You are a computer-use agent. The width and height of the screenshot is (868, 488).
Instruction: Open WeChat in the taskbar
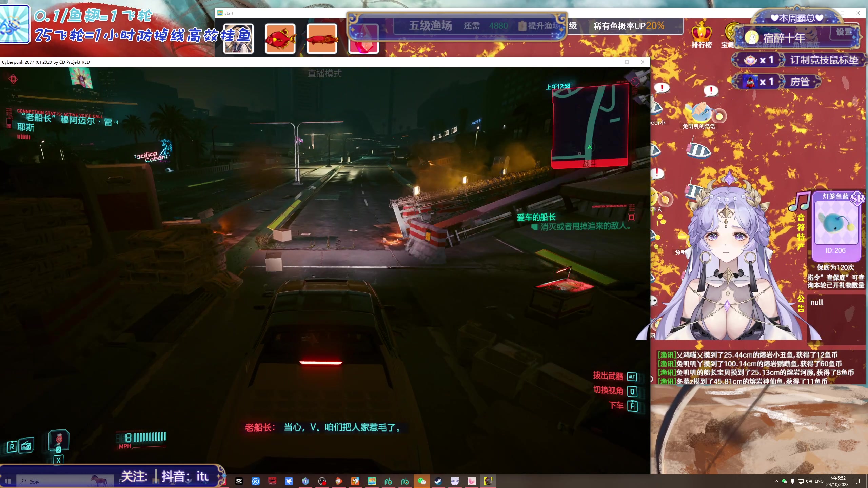(421, 481)
